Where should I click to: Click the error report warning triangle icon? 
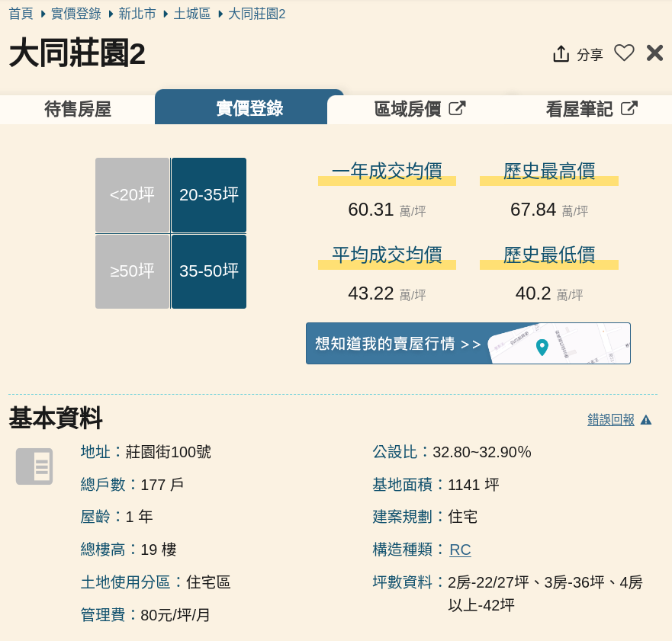pyautogui.click(x=646, y=420)
